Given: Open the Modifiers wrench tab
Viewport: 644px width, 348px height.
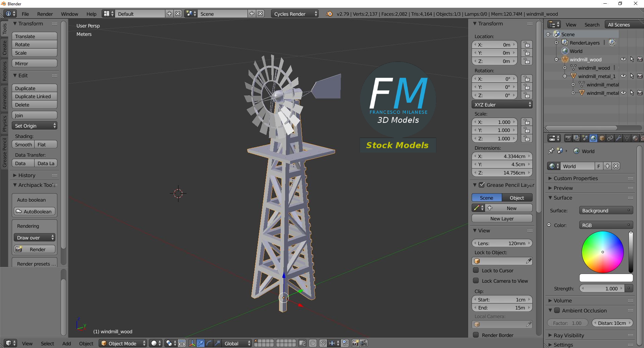Looking at the screenshot, I should [619, 138].
